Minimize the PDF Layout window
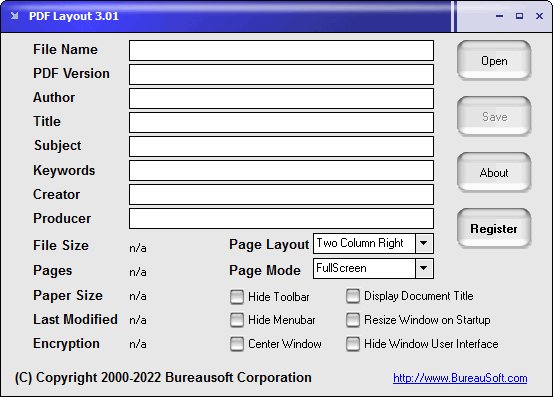This screenshot has width=553, height=397. pyautogui.click(x=499, y=16)
